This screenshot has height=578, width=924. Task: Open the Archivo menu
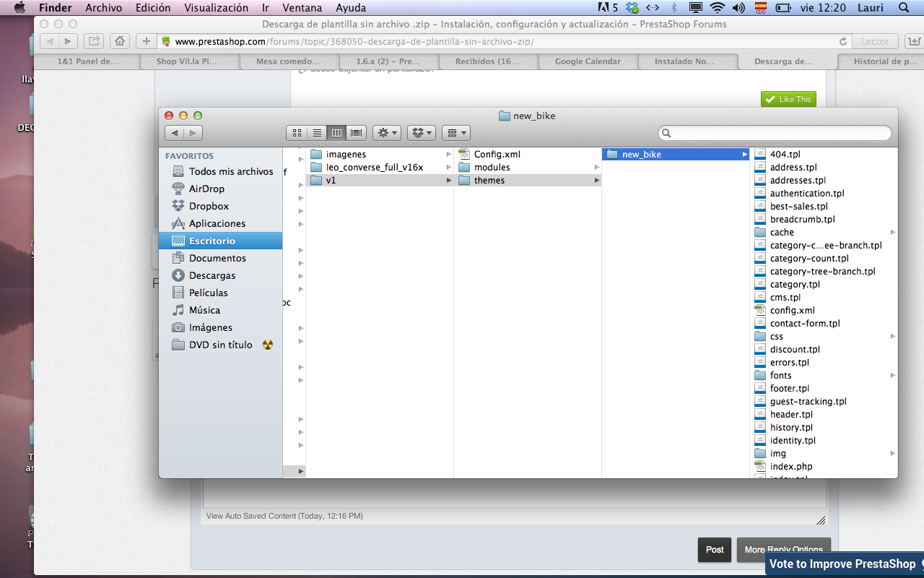click(103, 8)
